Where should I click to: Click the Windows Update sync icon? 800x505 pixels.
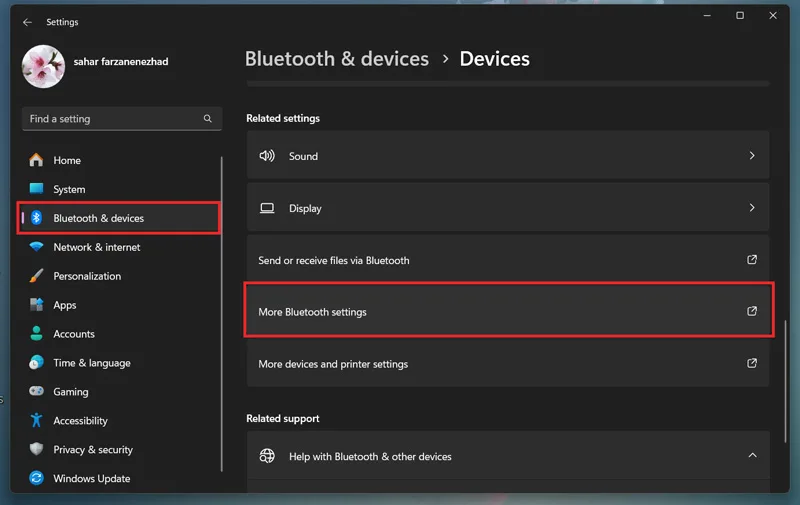(x=36, y=478)
